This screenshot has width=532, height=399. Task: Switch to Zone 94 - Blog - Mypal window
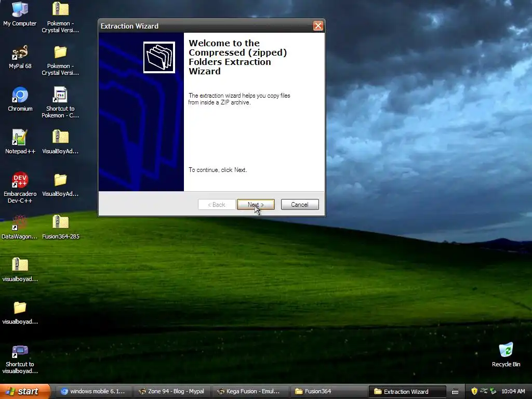tap(171, 391)
